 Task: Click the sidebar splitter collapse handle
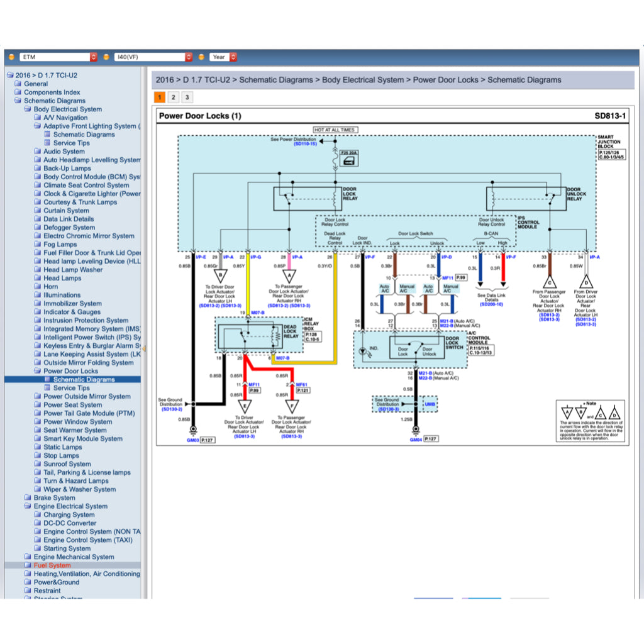pos(144,348)
